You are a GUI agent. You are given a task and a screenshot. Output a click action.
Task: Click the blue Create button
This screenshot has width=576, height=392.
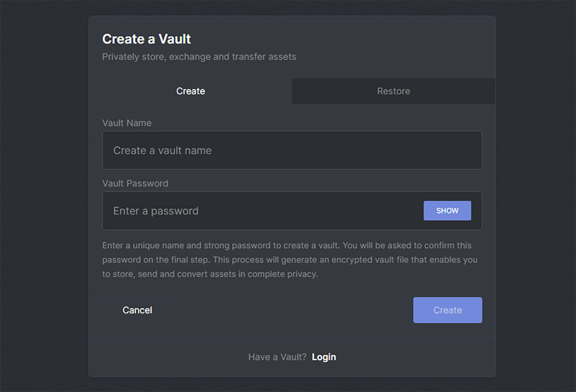(x=447, y=310)
